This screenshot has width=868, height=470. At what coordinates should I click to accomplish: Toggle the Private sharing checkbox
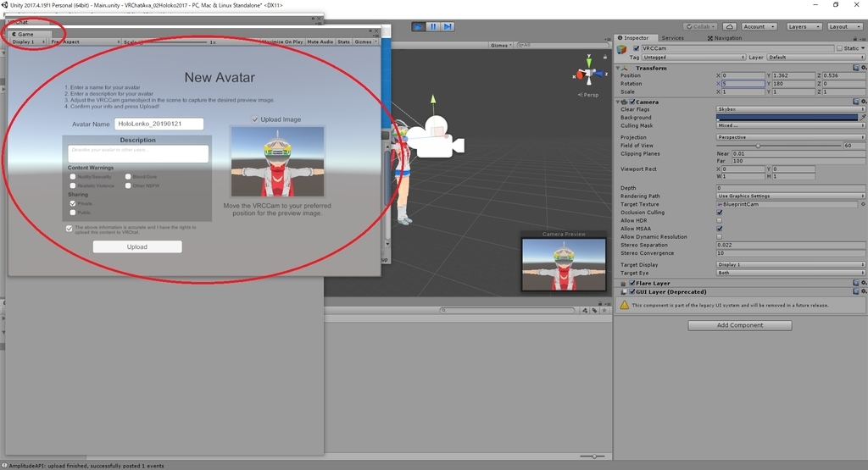(73, 203)
